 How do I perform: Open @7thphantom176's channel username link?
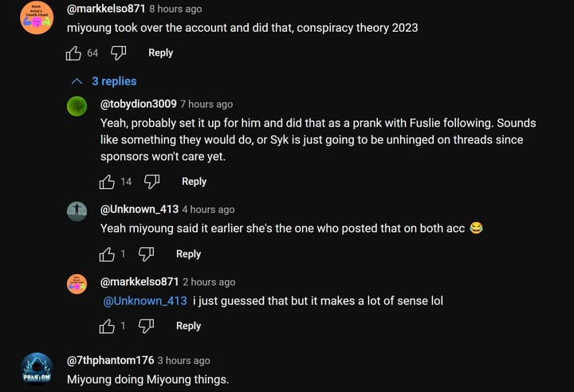click(x=110, y=360)
